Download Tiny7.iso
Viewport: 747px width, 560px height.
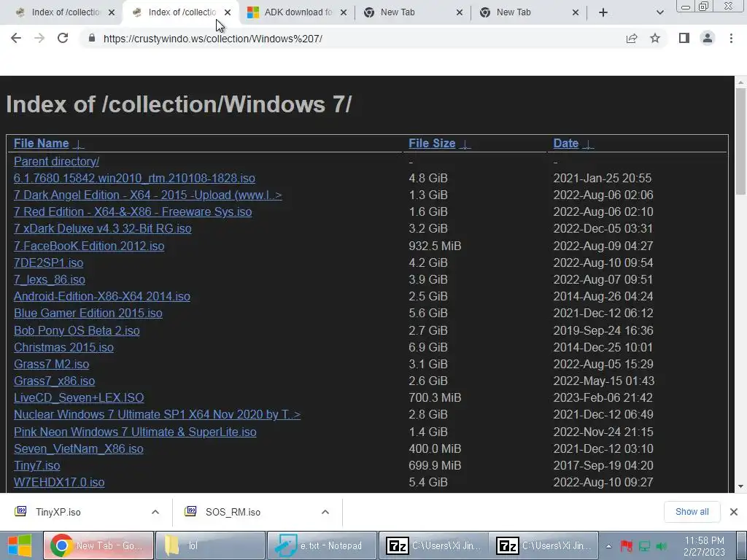[x=36, y=465]
